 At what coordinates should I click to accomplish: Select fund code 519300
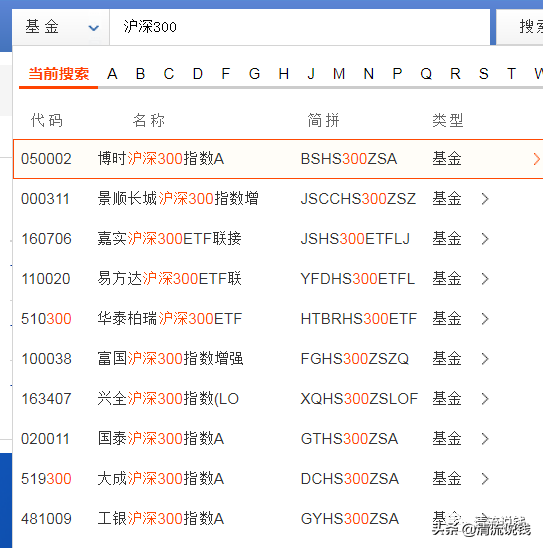click(x=46, y=478)
